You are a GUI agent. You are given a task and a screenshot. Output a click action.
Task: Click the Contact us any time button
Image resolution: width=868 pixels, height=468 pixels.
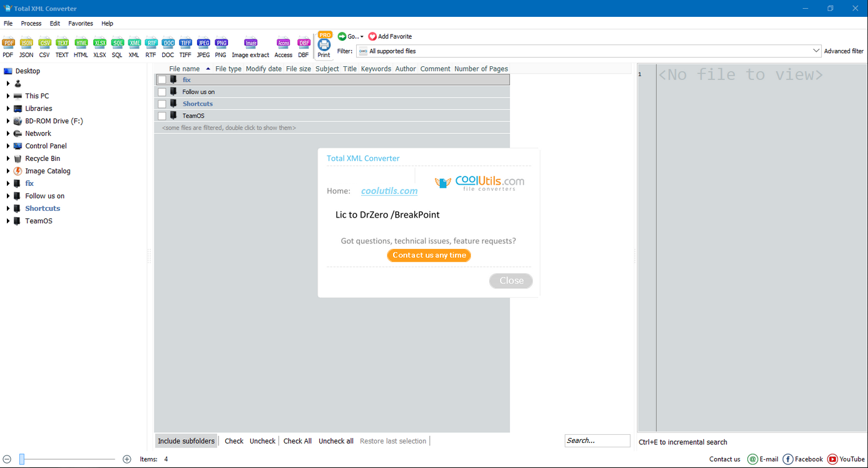click(429, 255)
